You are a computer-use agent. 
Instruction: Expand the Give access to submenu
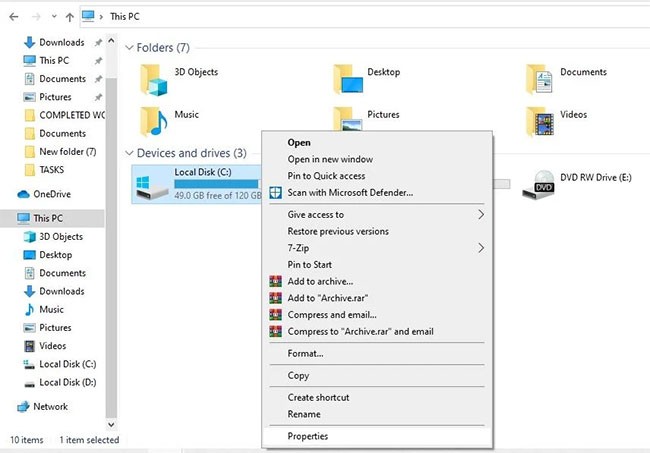click(x=480, y=215)
